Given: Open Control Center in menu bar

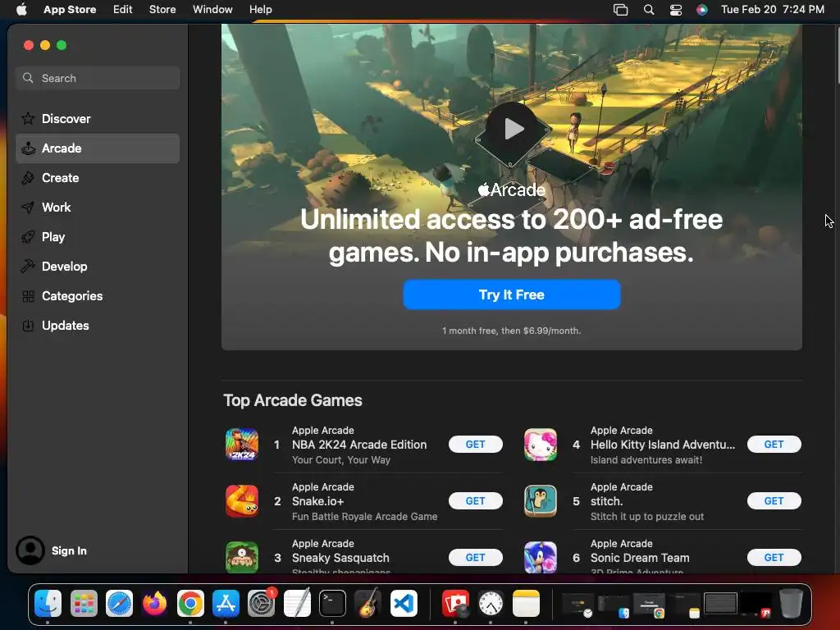Looking at the screenshot, I should (x=676, y=9).
